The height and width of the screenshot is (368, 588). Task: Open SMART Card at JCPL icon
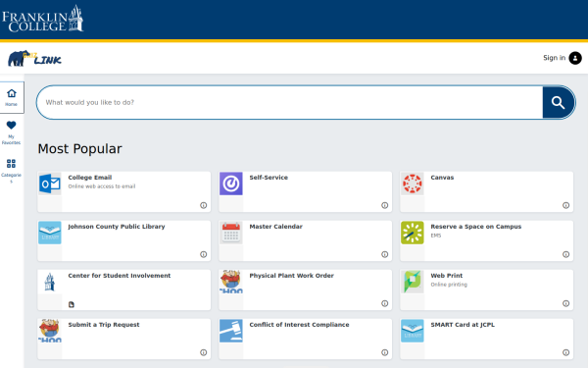tap(413, 331)
